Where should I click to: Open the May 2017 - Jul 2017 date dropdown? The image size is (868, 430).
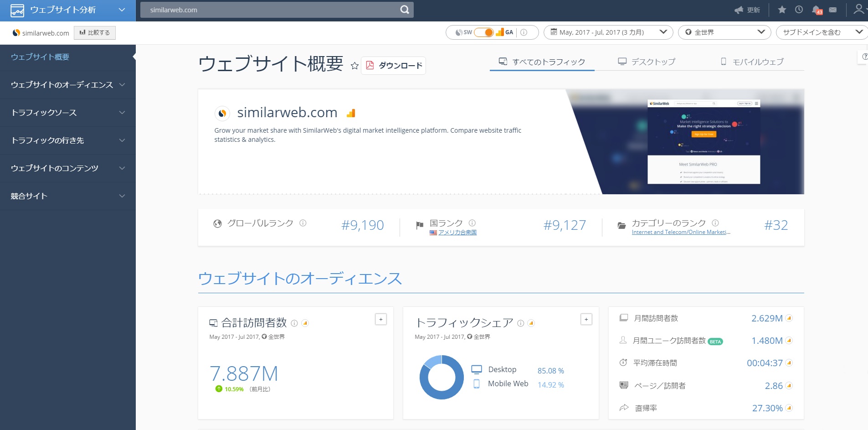[x=608, y=32]
